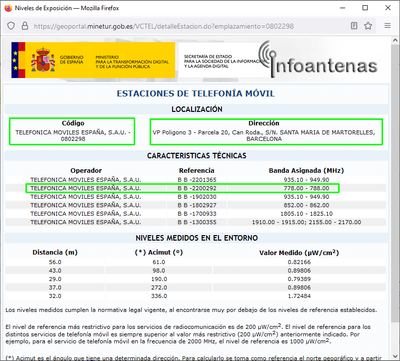Select reference B B -1802927
Screen dimensions: 400x361
(x=197, y=205)
